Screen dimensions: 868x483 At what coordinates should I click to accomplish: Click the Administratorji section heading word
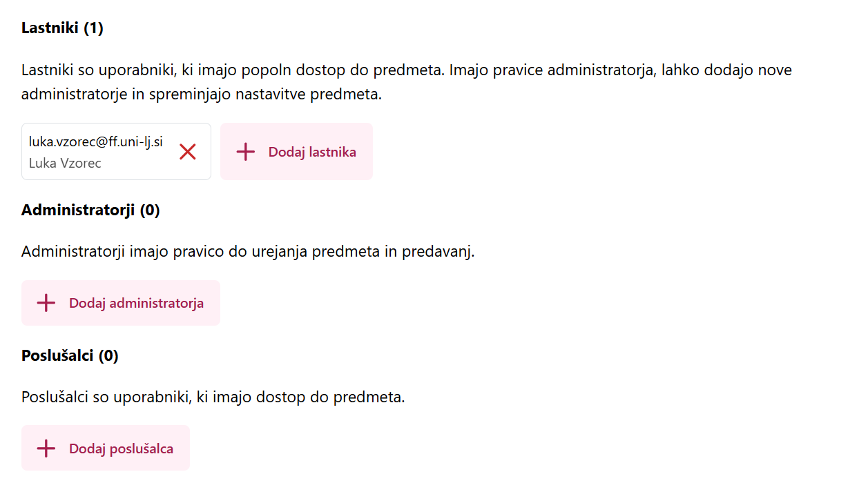[78, 210]
